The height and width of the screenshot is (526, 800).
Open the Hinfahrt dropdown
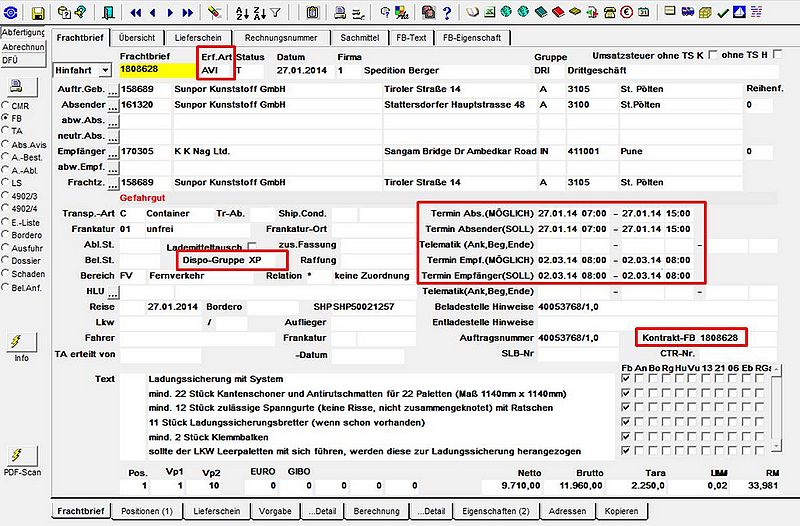point(105,70)
